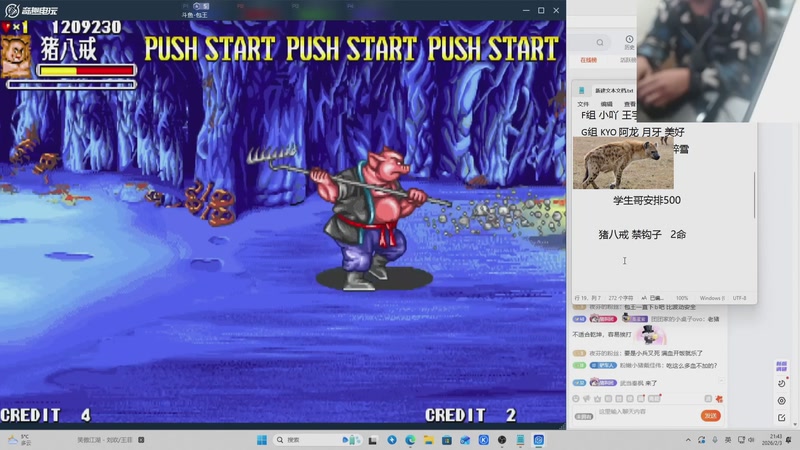Click the moon night-mode icon in side strip
The image size is (800, 450).
781,383
